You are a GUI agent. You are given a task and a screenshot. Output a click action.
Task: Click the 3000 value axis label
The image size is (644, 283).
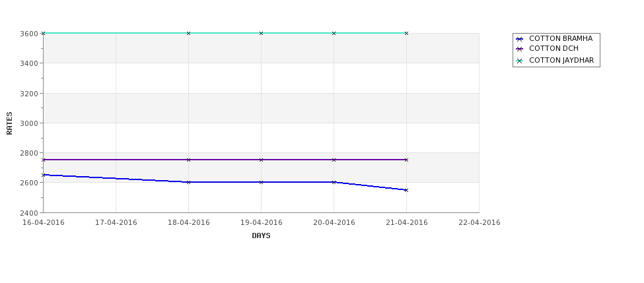coord(29,123)
